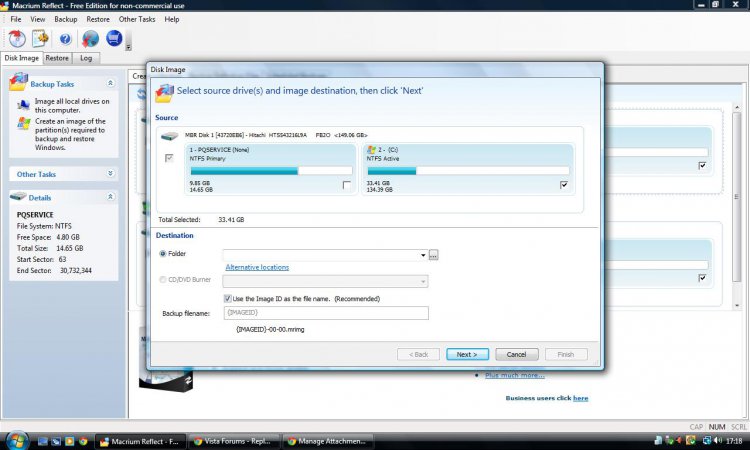The height and width of the screenshot is (450, 750).
Task: Open the Other Tasks menu
Action: 137,19
